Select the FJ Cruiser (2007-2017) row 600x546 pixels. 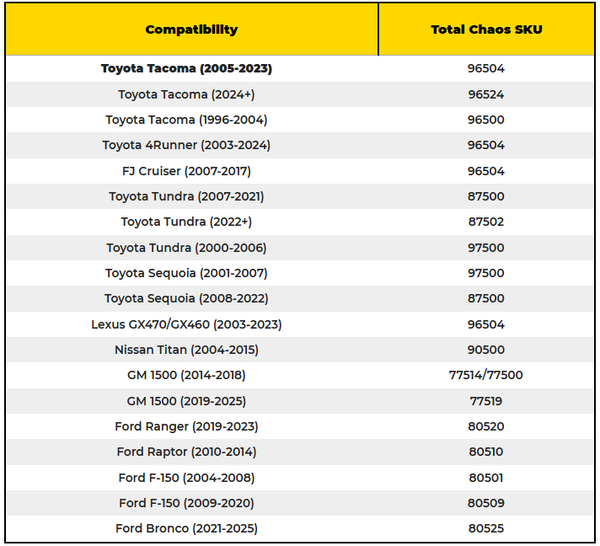pos(186,171)
